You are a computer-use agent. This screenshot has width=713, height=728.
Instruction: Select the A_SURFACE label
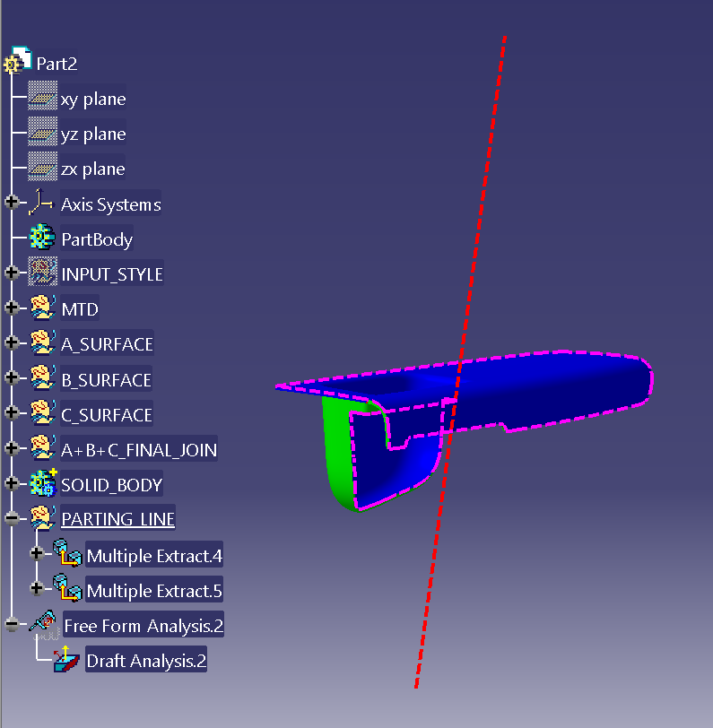(107, 344)
